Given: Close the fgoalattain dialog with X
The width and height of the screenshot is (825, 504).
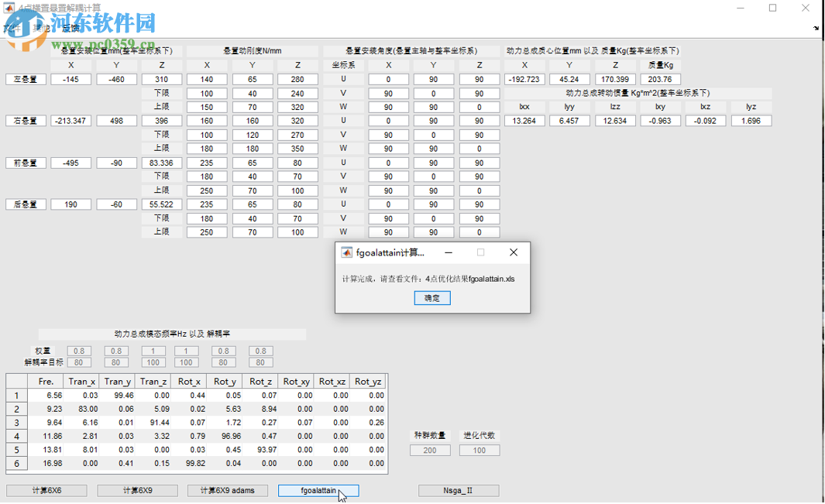Looking at the screenshot, I should coord(513,252).
